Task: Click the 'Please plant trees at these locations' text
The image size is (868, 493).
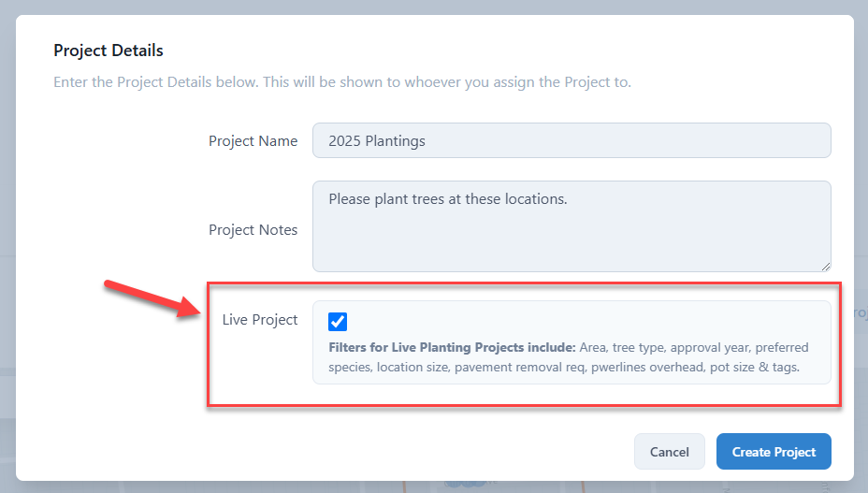Action: point(448,199)
